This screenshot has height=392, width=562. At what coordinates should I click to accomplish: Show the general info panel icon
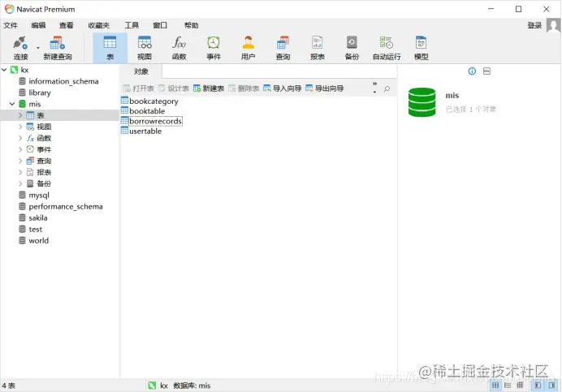coord(472,71)
